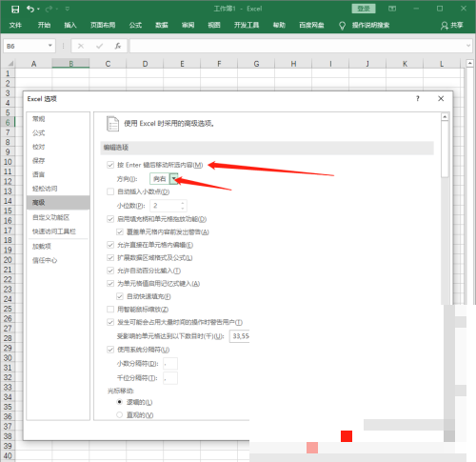Increase the 小位数 spinner value
The image size is (476, 462).
(183, 203)
